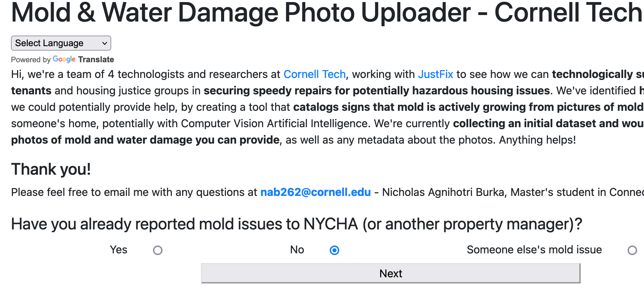Click the No label text

tap(297, 250)
